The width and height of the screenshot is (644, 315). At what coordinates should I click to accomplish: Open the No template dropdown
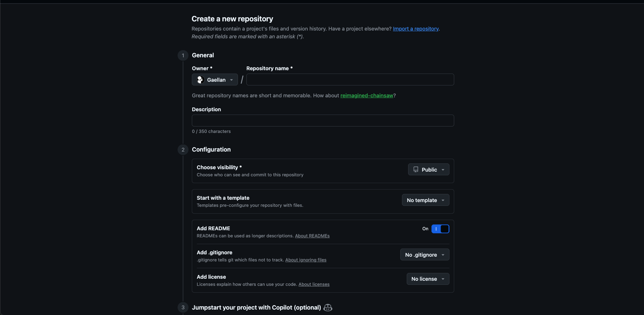[425, 200]
